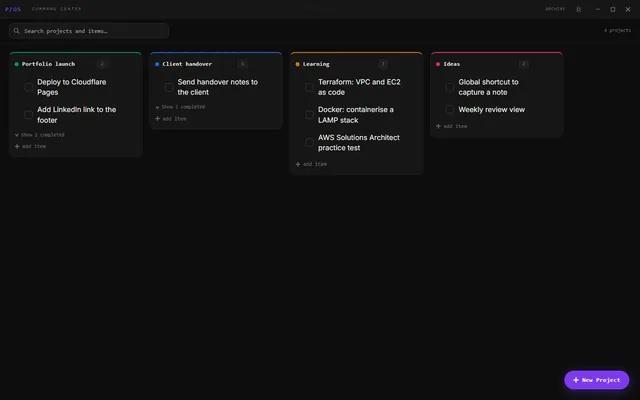Focus the search projects and items field

(x=89, y=31)
